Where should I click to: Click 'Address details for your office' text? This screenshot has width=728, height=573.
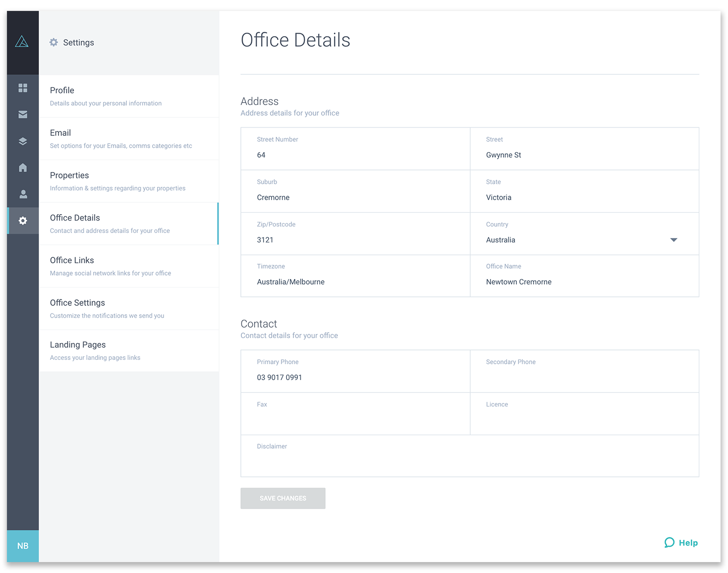coord(290,113)
